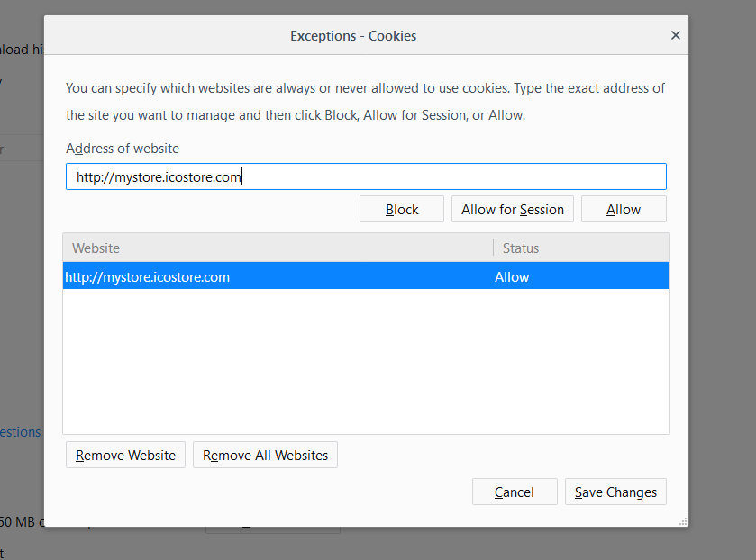Click the resize grip in dialog corner

pyautogui.click(x=682, y=520)
